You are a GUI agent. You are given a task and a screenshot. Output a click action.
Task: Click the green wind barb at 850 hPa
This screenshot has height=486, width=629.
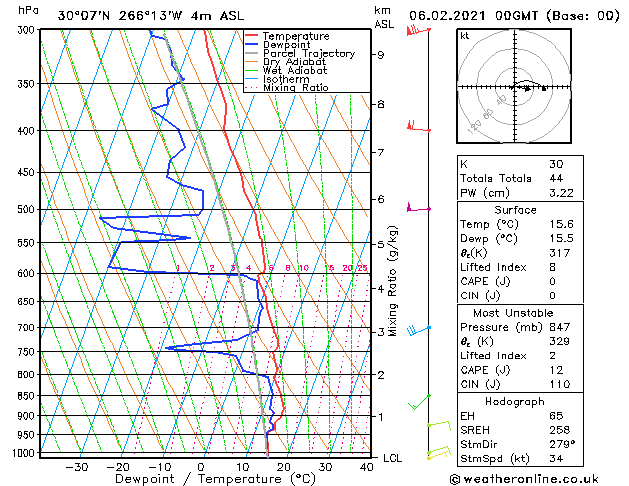click(x=419, y=402)
